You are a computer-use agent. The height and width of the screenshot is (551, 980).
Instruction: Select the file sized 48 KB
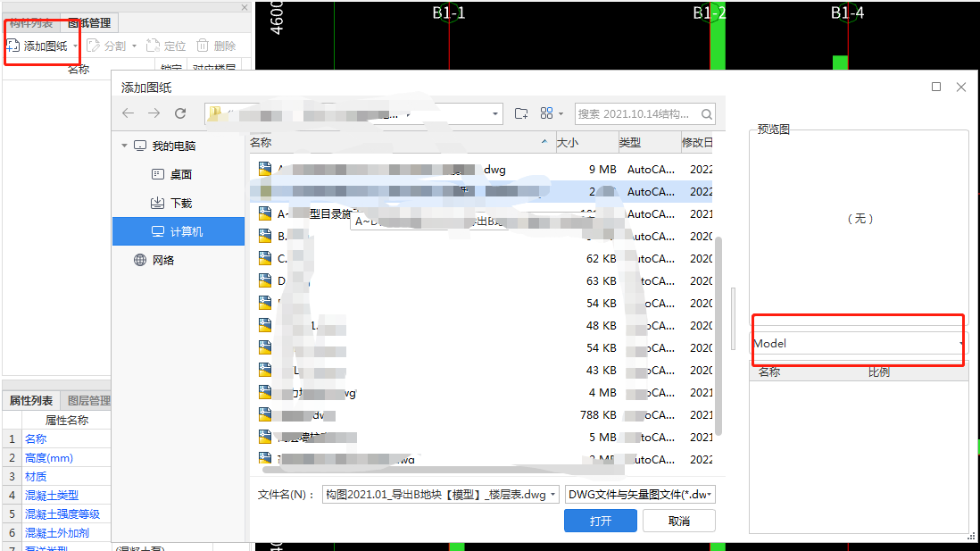(x=480, y=326)
